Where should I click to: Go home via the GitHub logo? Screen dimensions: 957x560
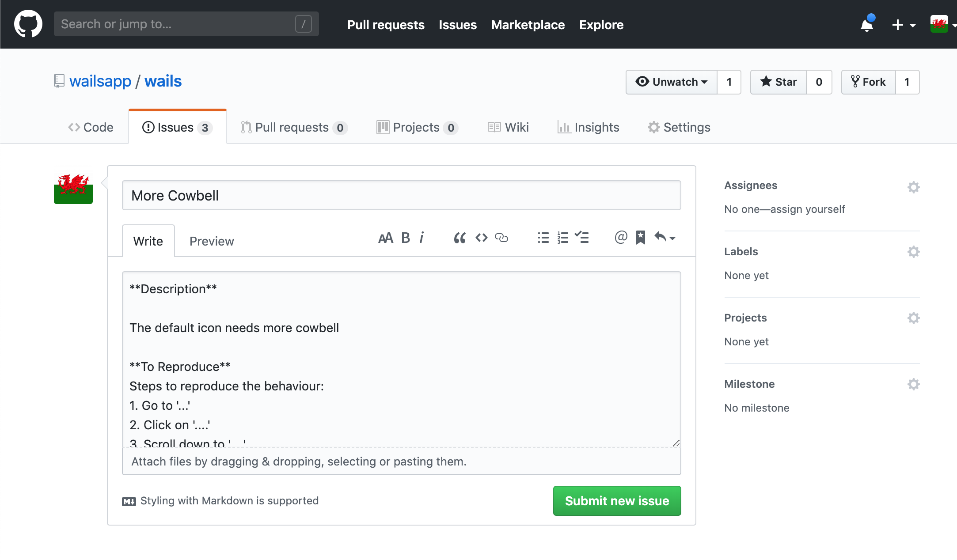(x=27, y=24)
